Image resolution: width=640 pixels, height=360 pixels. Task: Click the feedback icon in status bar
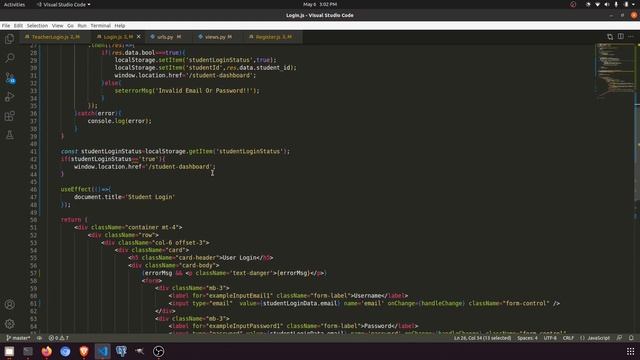coord(620,338)
